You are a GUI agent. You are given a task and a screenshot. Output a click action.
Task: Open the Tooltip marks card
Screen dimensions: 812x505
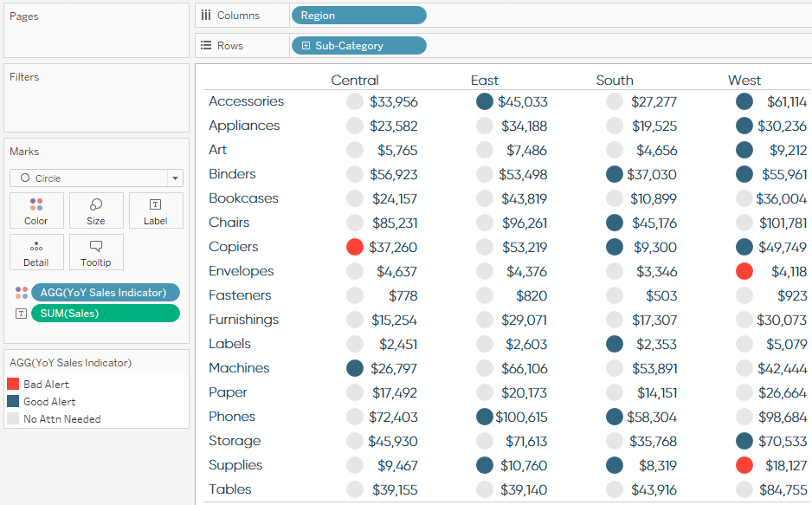[x=96, y=252]
